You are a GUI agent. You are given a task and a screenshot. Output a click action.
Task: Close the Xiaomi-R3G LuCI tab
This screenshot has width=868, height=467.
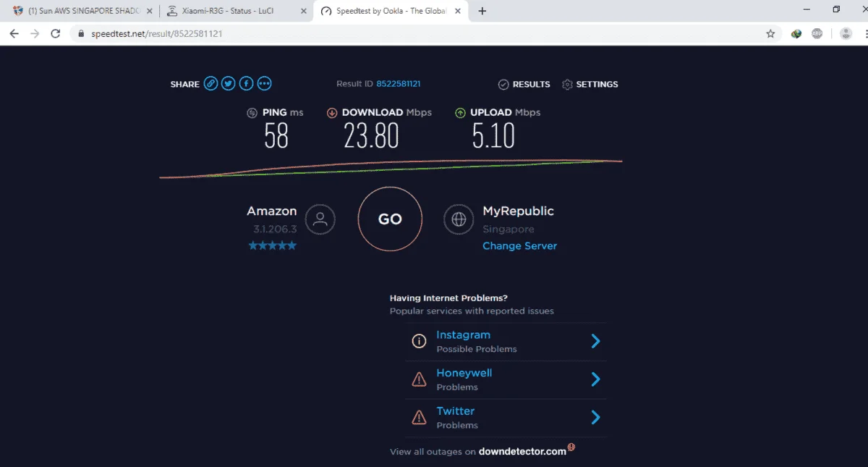pos(304,11)
